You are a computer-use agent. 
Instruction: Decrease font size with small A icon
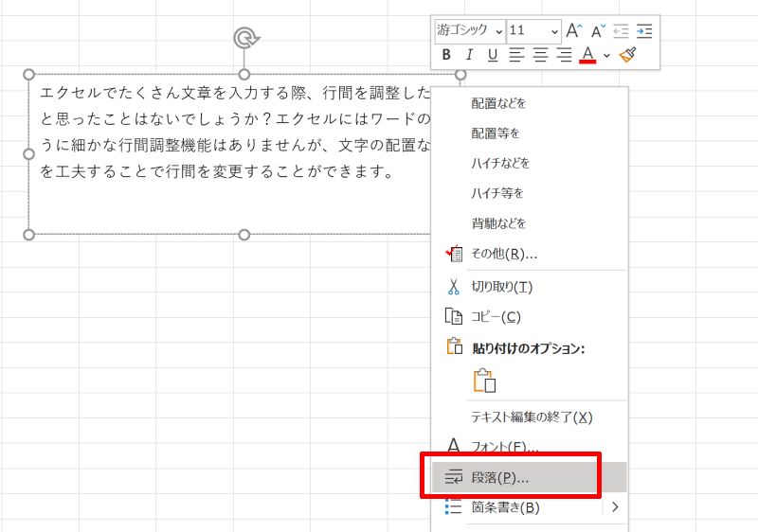(598, 31)
